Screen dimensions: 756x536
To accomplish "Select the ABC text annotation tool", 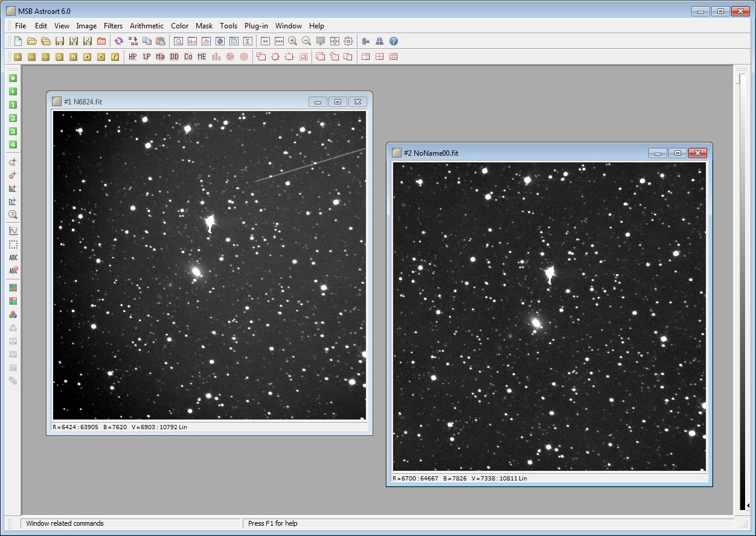I will (x=13, y=258).
